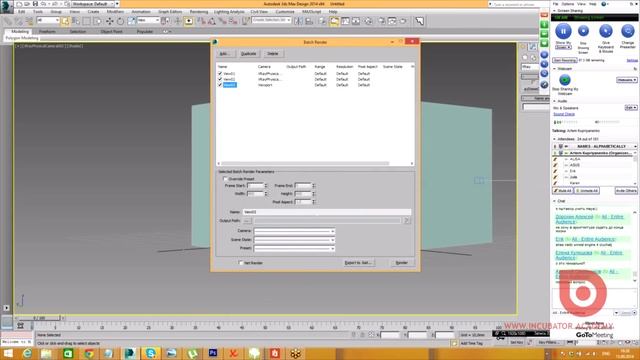The height and width of the screenshot is (360, 640).
Task: Select the Rotate tool in main toolbar
Action: (x=120, y=21)
